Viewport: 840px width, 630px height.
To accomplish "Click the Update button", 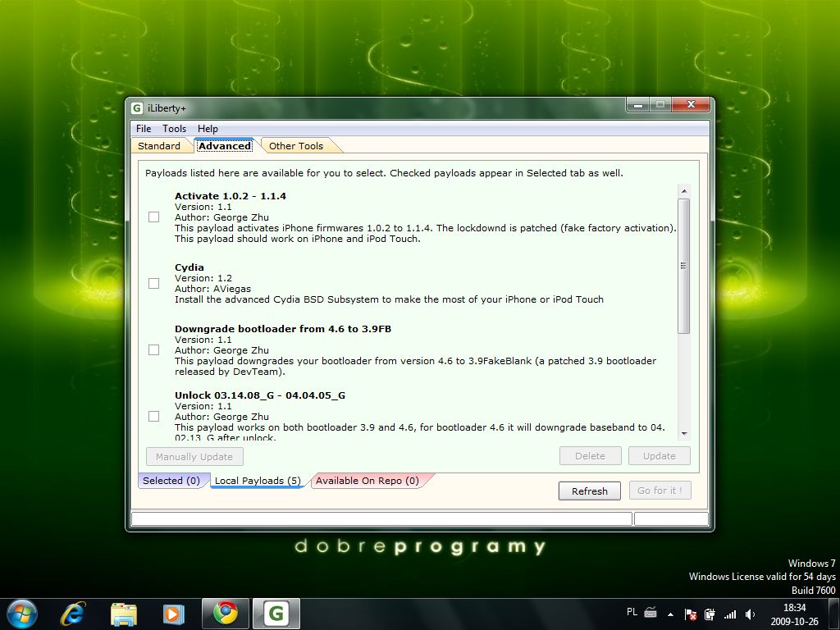I will point(659,456).
